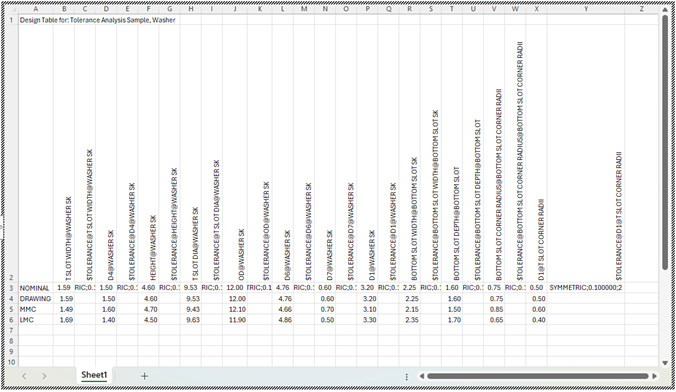This screenshot has width=676, height=392.
Task: Select the NOMINAL row label cell
Action: click(36, 288)
